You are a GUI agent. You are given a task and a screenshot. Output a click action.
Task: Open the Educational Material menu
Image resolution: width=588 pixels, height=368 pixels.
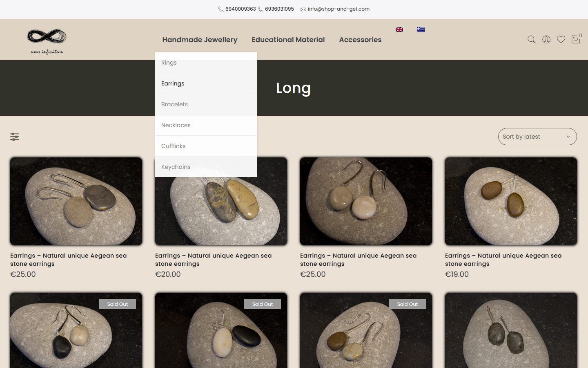tap(288, 40)
